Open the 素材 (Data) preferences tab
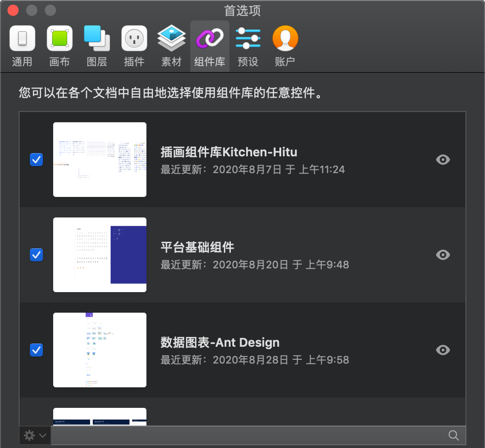This screenshot has width=485, height=448. [x=171, y=46]
